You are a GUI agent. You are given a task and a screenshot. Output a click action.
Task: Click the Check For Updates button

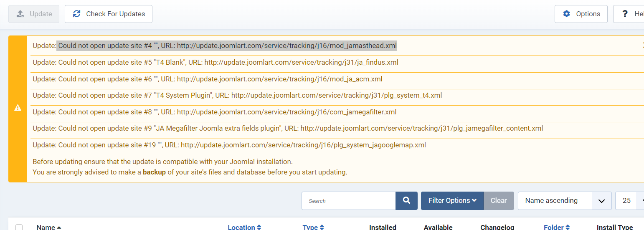coord(109,14)
